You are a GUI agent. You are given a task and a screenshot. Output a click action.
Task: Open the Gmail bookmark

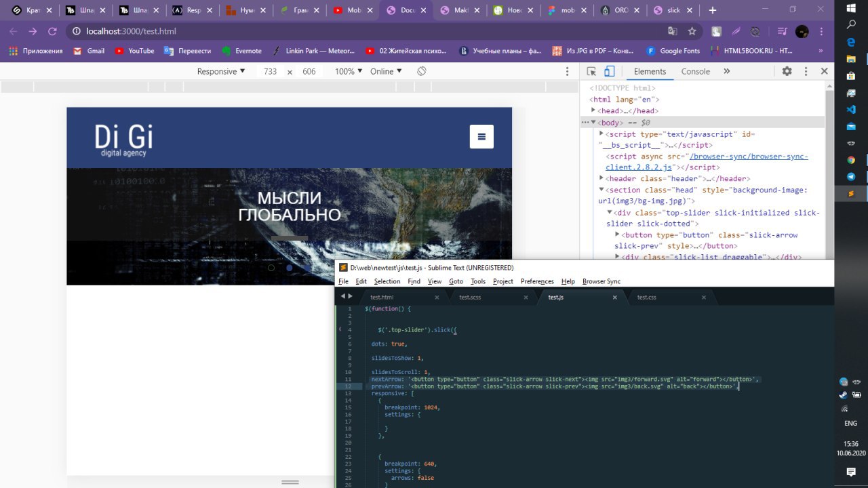click(89, 51)
